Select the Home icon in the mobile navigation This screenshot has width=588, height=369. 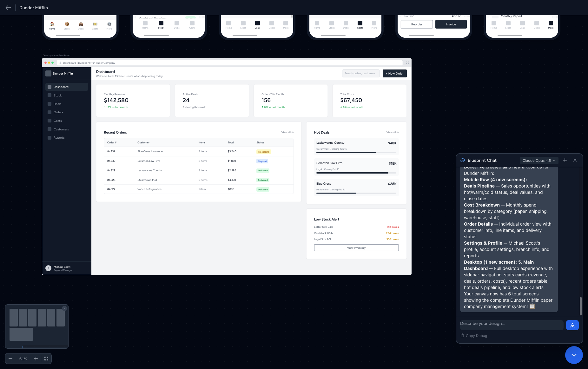[52, 24]
